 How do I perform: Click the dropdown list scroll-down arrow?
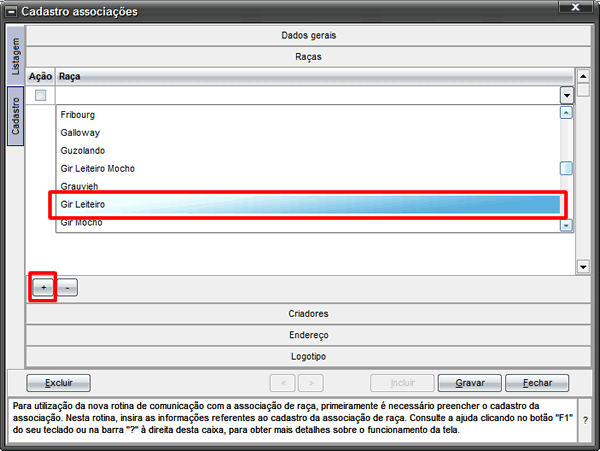point(566,225)
